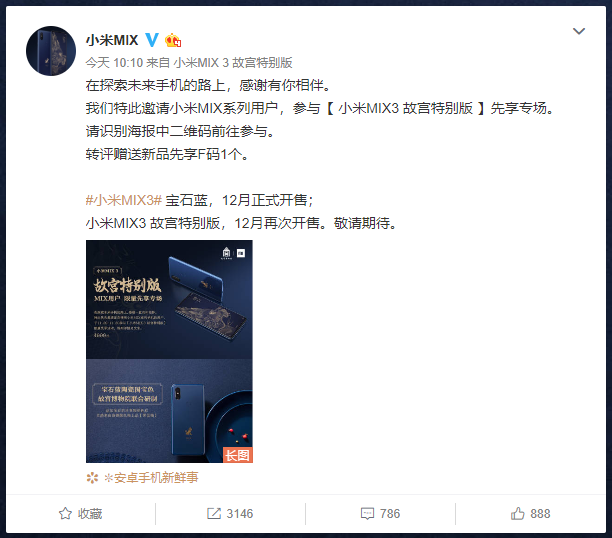Screen dimensions: 612x538
Task: Open the post options chevron menu
Action: 578,31
